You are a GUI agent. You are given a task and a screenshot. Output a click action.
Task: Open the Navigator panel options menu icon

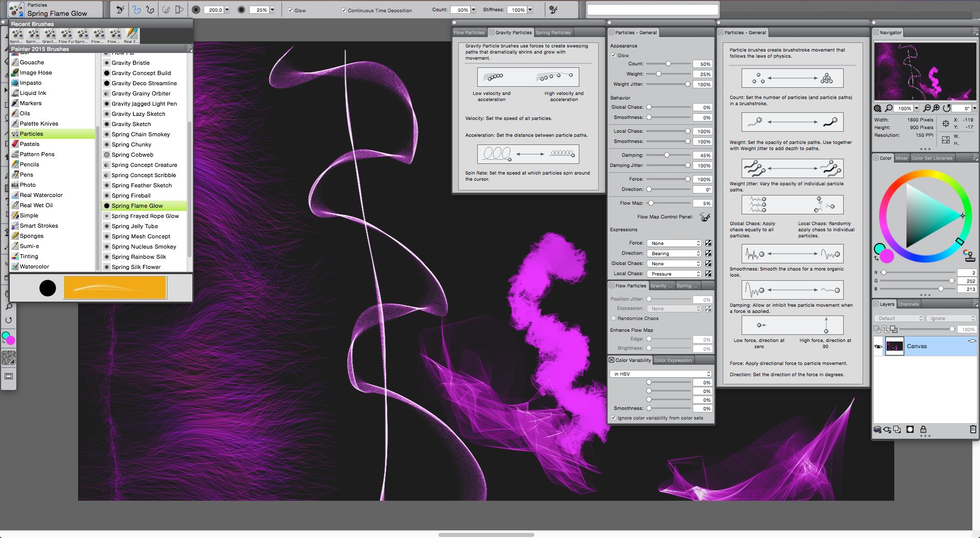coord(974,32)
